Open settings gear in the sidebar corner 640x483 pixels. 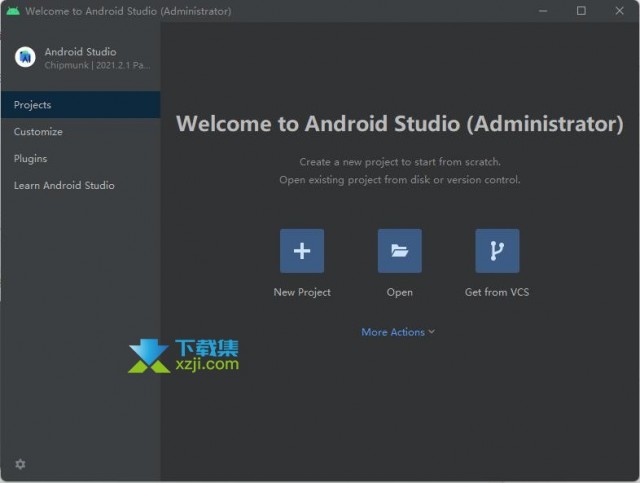tap(20, 464)
